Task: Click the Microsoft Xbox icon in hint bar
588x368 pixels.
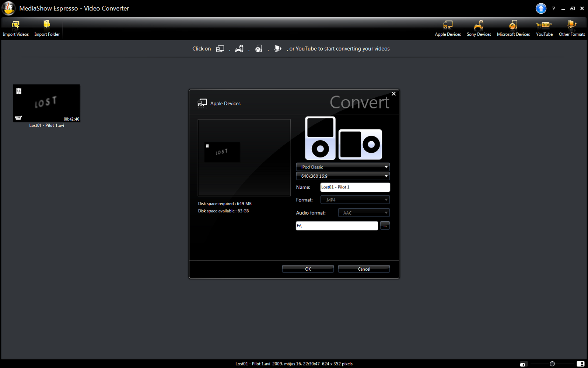Action: tap(259, 49)
